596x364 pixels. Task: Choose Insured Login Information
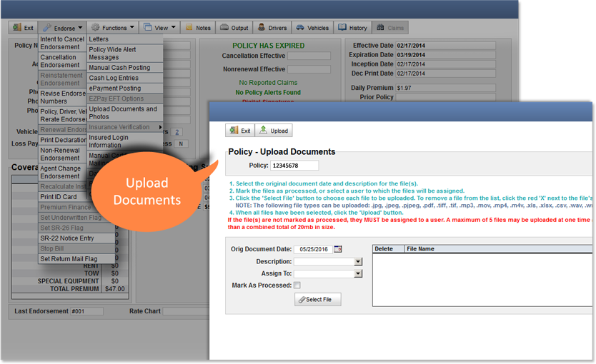coord(126,141)
